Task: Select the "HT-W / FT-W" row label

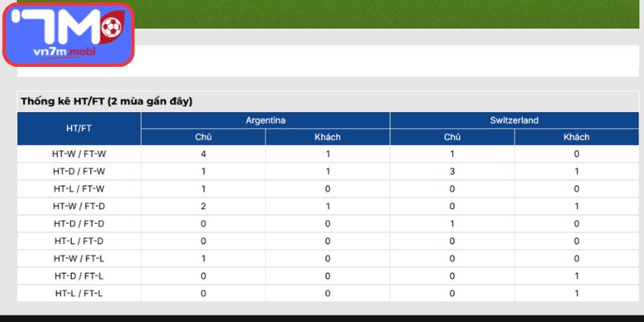Action: 79,155
